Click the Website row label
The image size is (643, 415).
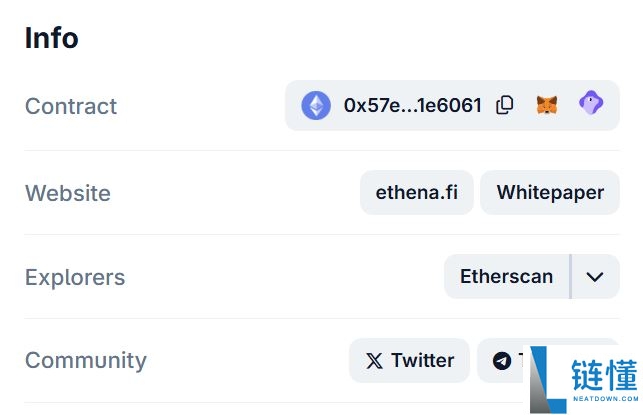point(68,193)
